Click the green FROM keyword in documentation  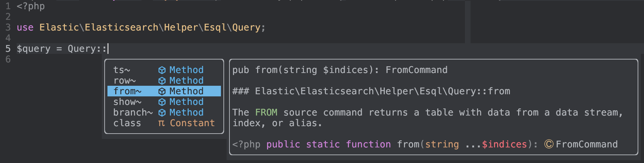[x=266, y=112]
